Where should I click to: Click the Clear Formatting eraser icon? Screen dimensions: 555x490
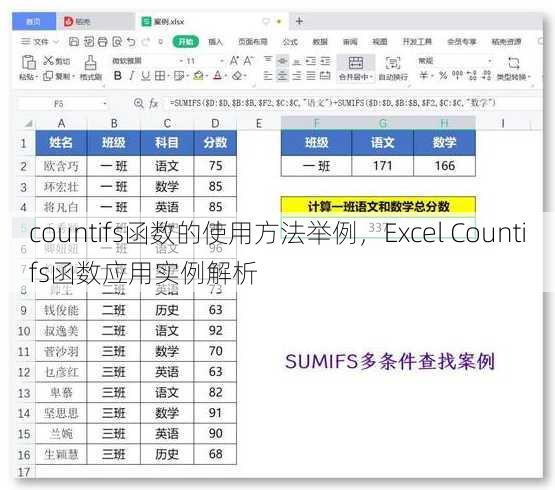pyautogui.click(x=237, y=75)
